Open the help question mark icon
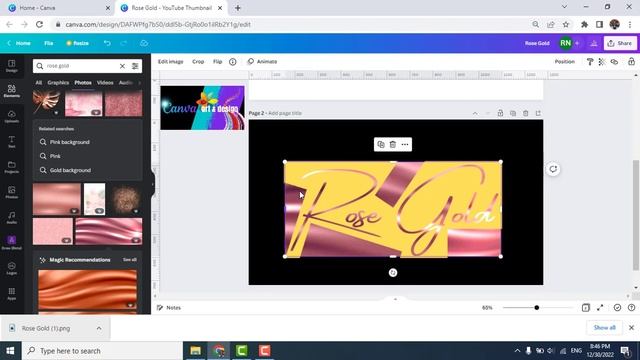The height and width of the screenshot is (360, 640). [631, 308]
